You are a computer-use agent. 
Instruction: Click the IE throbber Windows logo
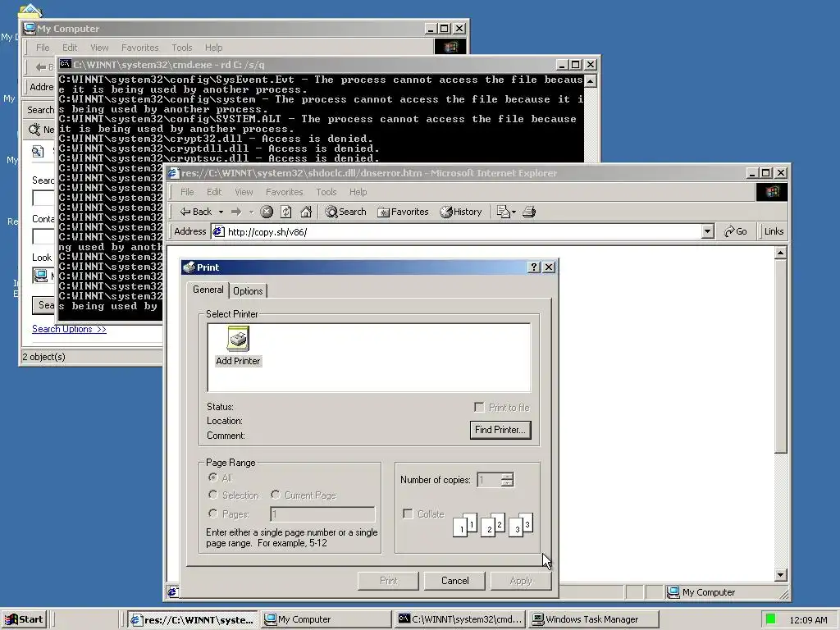771,192
